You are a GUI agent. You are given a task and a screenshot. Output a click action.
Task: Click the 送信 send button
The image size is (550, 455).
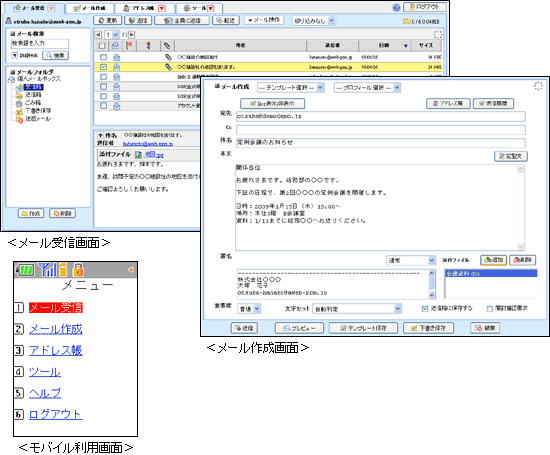244,328
